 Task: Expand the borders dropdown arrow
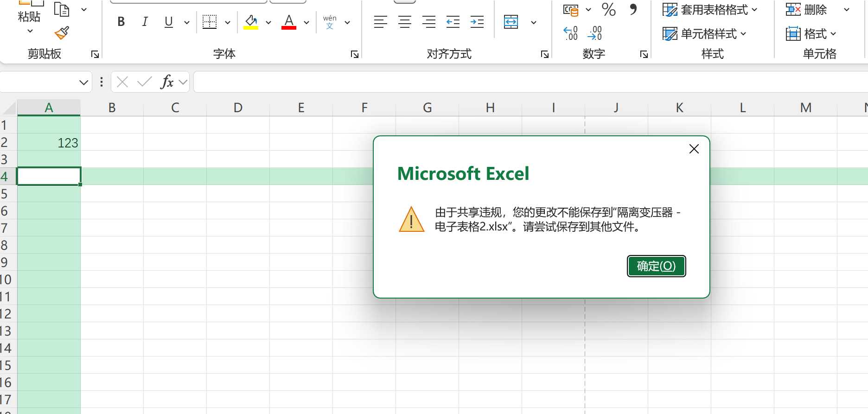[228, 22]
